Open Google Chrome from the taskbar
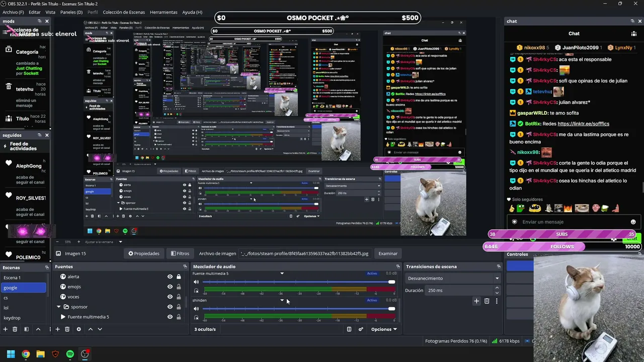This screenshot has height=362, width=644. click(26, 354)
